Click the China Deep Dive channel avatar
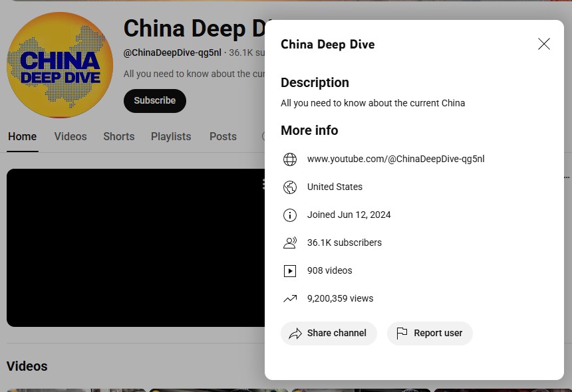 [60, 65]
